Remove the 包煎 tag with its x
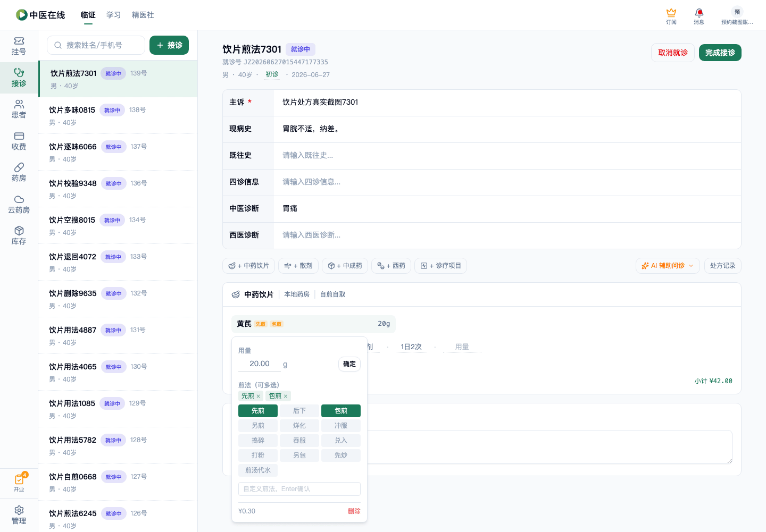Screen dimensions: 766x532 286,396
